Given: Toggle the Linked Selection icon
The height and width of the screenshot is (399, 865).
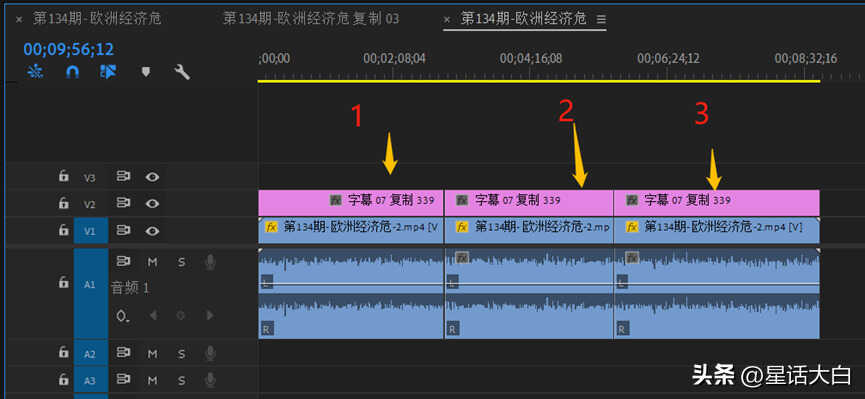Looking at the screenshot, I should (108, 72).
